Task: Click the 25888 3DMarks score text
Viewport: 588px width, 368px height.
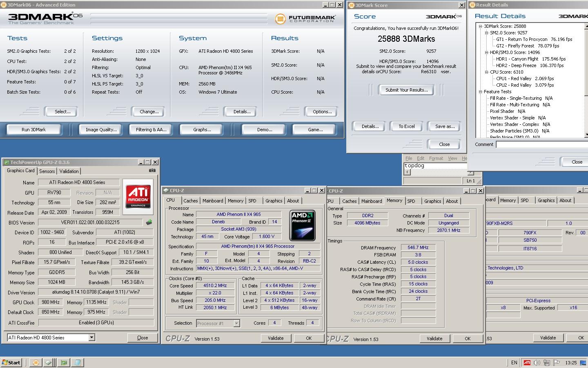Action: point(406,39)
